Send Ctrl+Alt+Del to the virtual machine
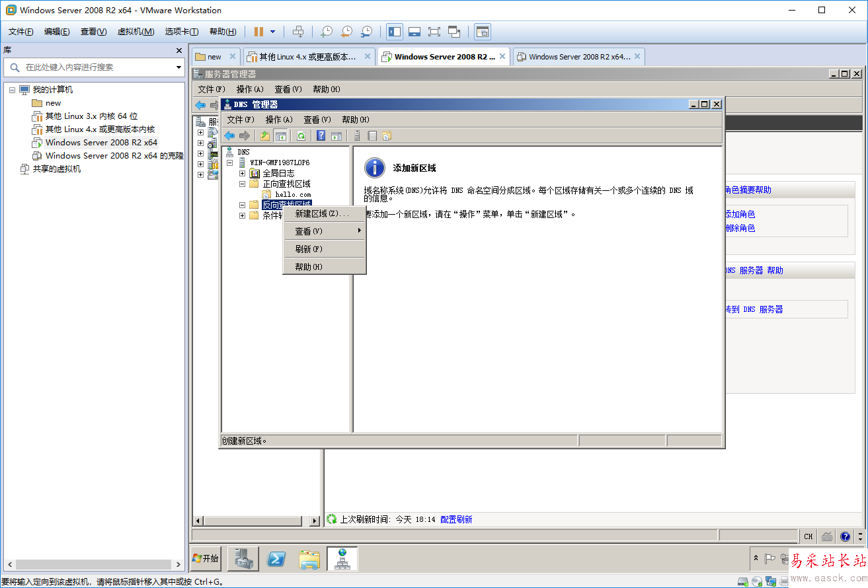The height and width of the screenshot is (588, 868). pyautogui.click(x=298, y=31)
